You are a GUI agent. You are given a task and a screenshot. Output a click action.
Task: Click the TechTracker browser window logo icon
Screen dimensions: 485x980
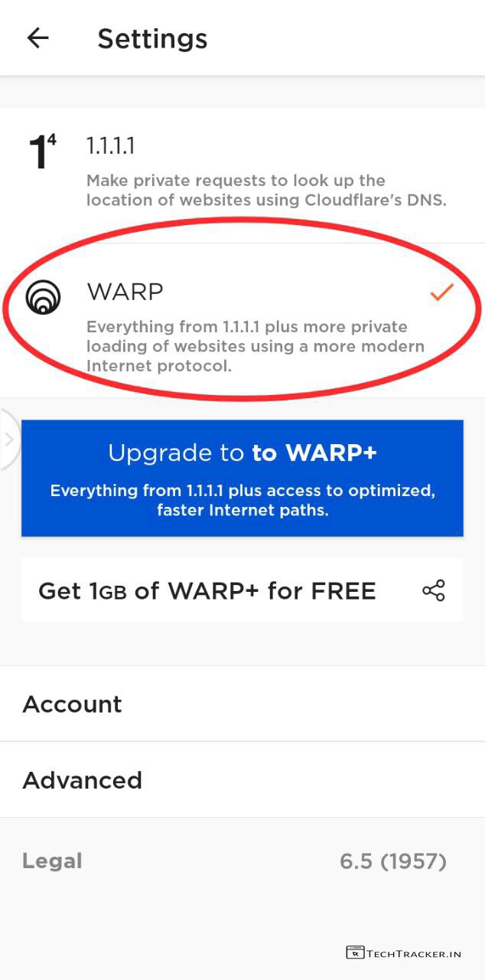tap(354, 953)
